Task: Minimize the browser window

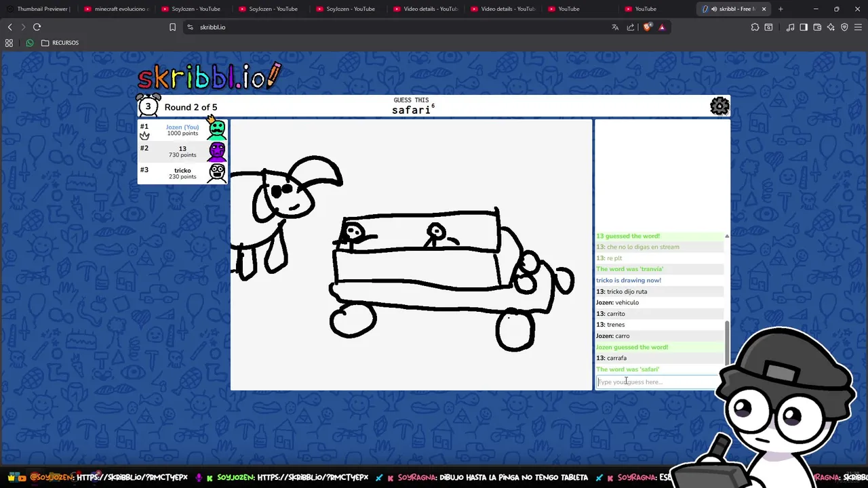Action: click(816, 9)
